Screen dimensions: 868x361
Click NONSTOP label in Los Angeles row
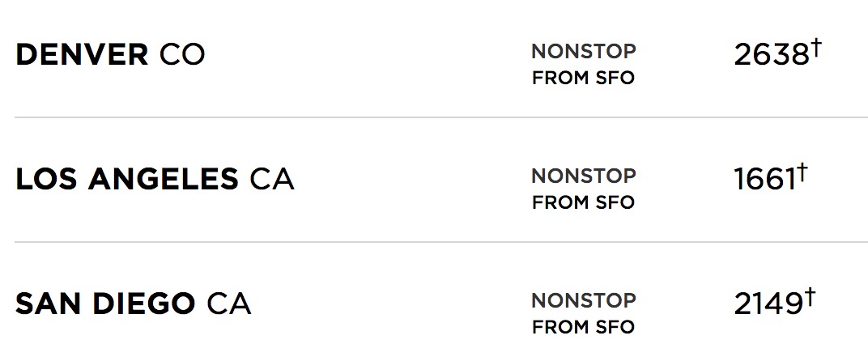583,176
